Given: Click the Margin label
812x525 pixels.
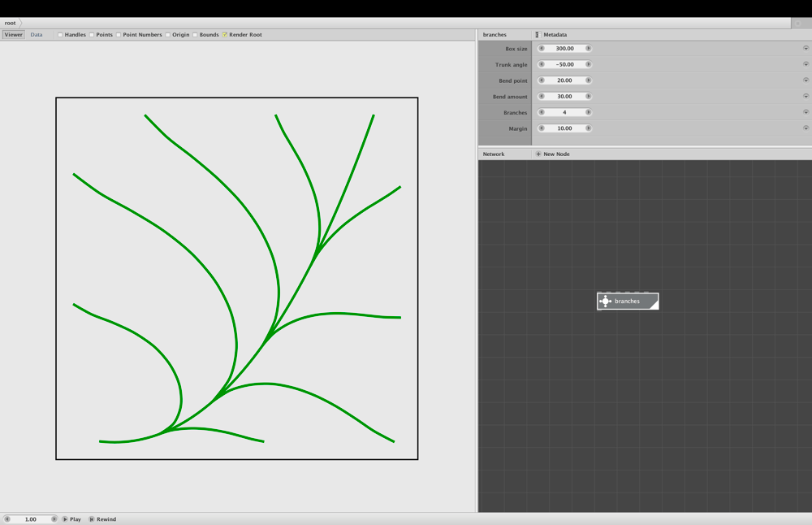Looking at the screenshot, I should (518, 128).
